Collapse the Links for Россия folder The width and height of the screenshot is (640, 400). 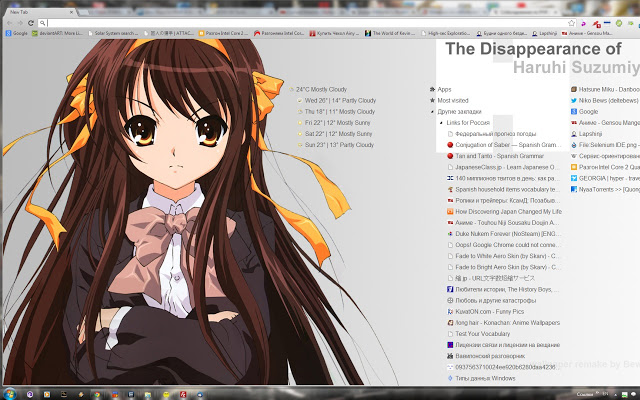point(441,122)
